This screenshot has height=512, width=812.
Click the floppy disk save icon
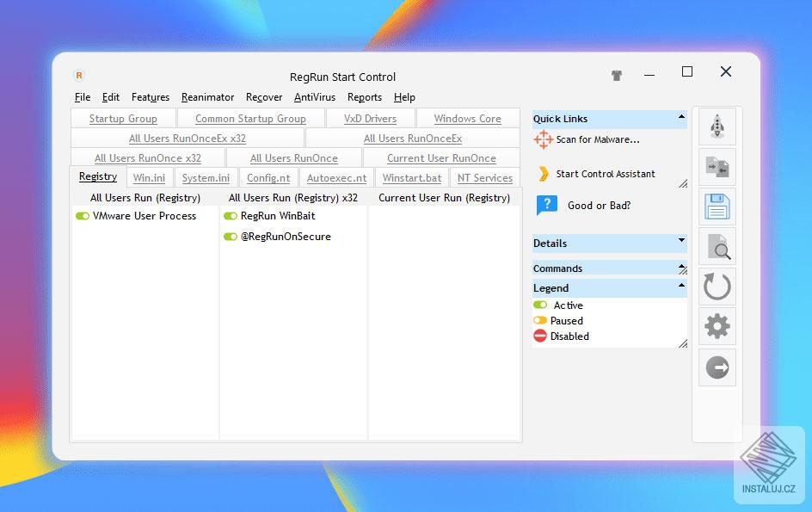tap(717, 207)
